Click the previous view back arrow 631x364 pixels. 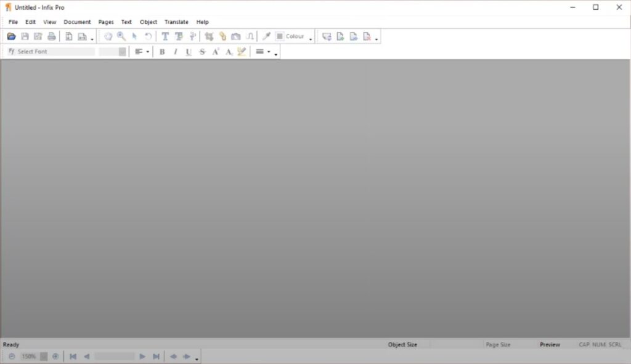[173, 357]
